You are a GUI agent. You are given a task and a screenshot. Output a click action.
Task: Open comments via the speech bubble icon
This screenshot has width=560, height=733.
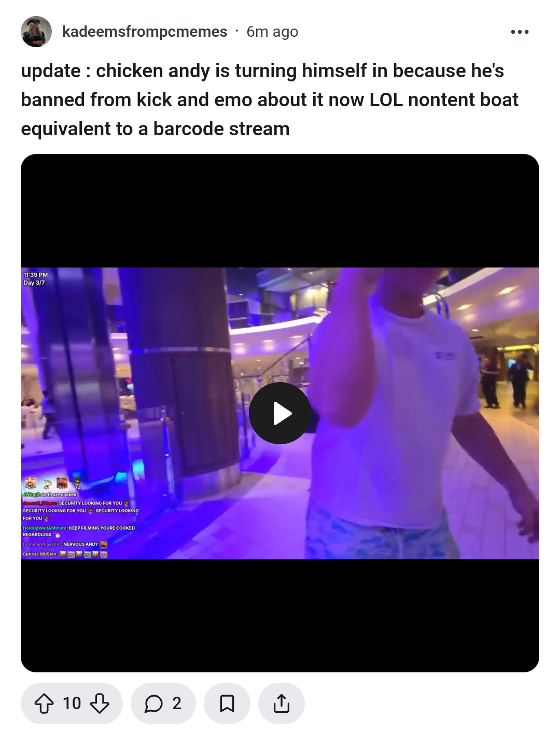153,703
